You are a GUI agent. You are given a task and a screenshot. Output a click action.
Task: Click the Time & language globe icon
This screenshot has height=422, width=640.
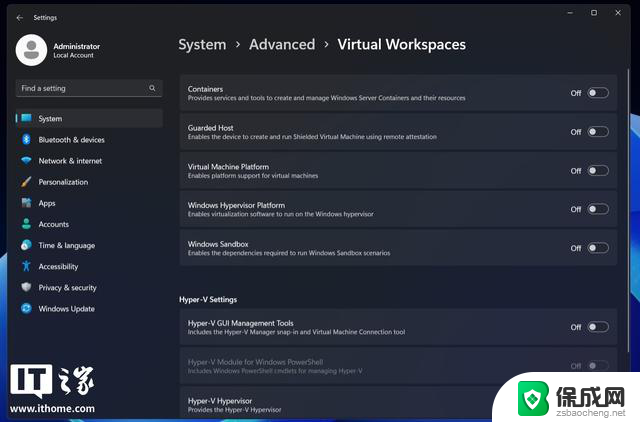pos(27,245)
